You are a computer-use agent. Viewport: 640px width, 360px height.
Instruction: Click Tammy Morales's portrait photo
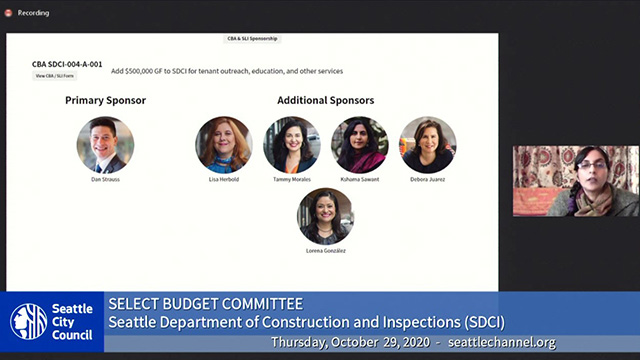coord(292,145)
